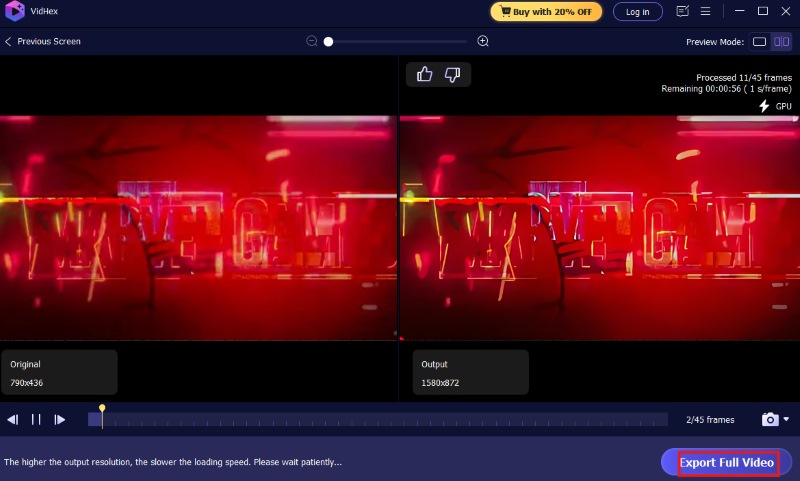
Task: Click the thumbs up feedback icon
Action: click(x=425, y=74)
